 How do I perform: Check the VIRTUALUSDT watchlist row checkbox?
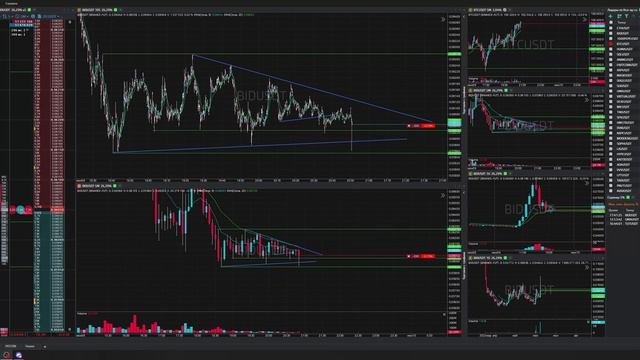click(611, 96)
